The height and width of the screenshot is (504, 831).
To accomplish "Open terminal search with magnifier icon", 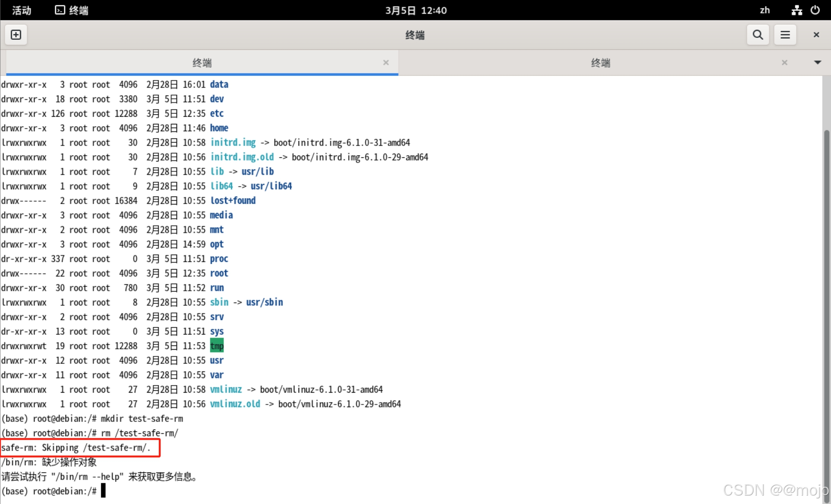I will [x=758, y=35].
